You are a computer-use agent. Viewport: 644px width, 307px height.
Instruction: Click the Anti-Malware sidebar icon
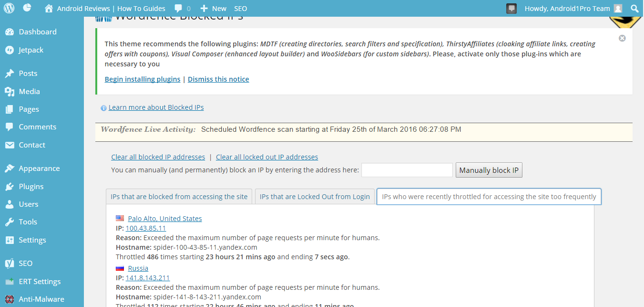pyautogui.click(x=10, y=299)
